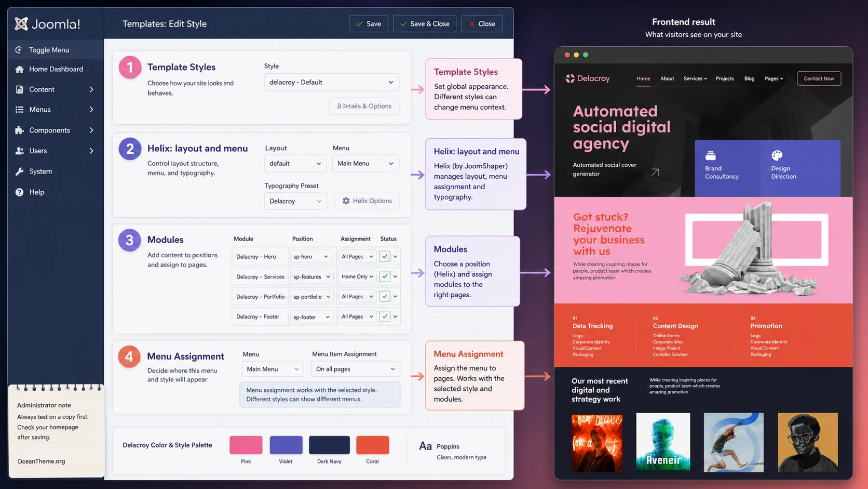Open the On all pages assignment dropdown

(356, 369)
